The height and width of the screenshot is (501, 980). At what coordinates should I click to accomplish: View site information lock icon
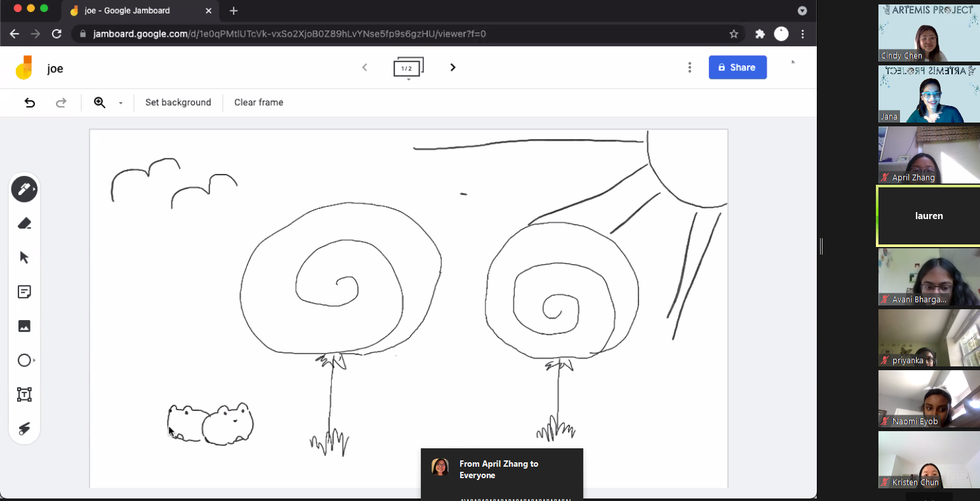pyautogui.click(x=83, y=34)
